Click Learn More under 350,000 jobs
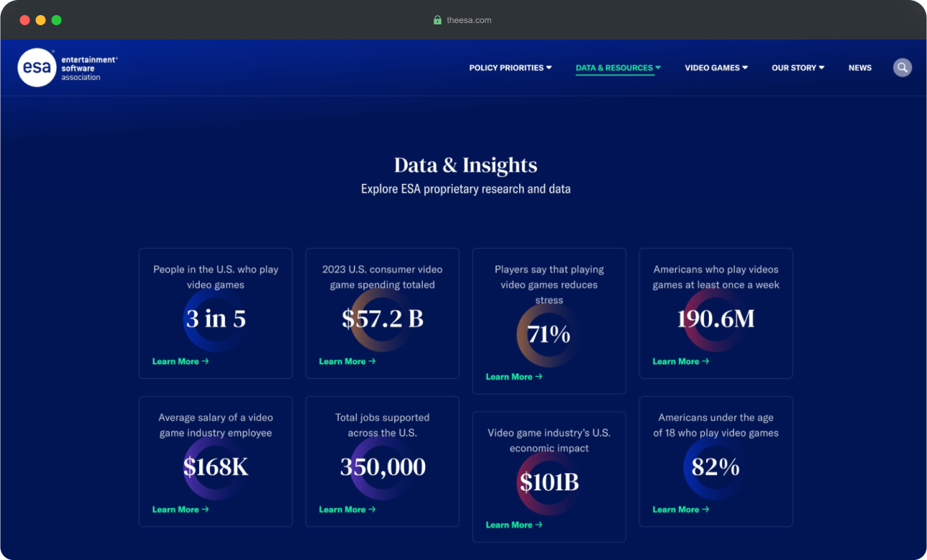Screen dimensions: 927x560 pyautogui.click(x=347, y=510)
